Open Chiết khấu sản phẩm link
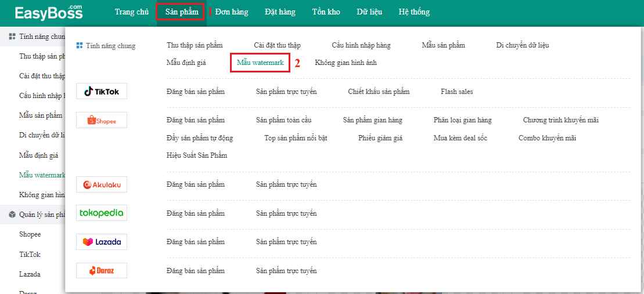Image resolution: width=644 pixels, height=294 pixels. click(x=379, y=92)
